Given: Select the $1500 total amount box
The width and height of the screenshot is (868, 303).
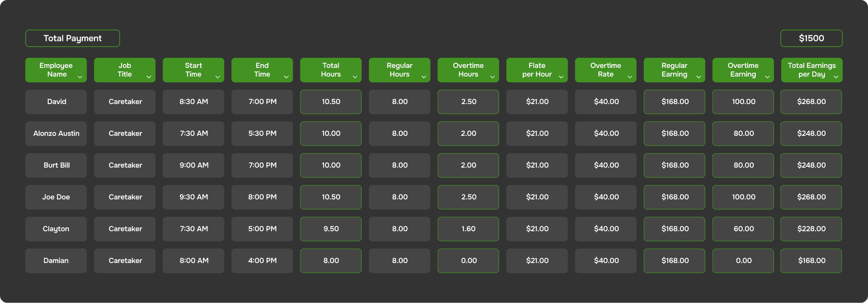Looking at the screenshot, I should tap(812, 39).
